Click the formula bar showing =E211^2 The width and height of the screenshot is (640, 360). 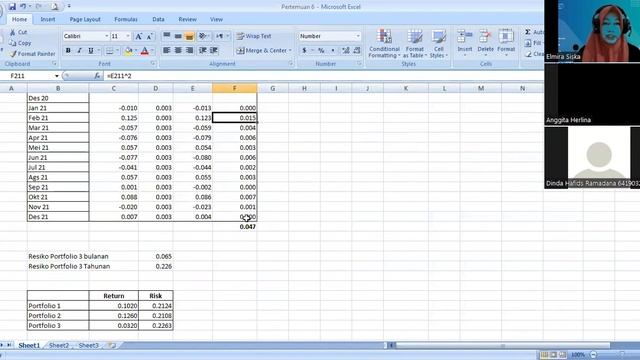coord(322,76)
